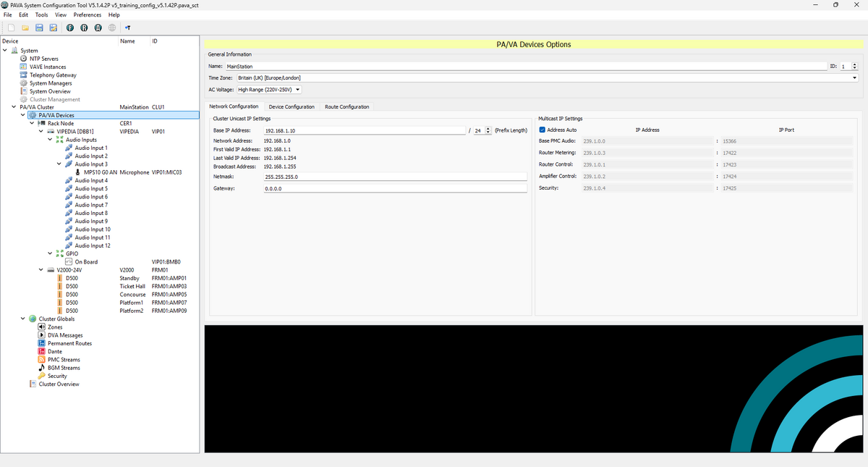This screenshot has height=467, width=868.
Task: Click the Cluster Globals globe icon
Action: tap(33, 319)
